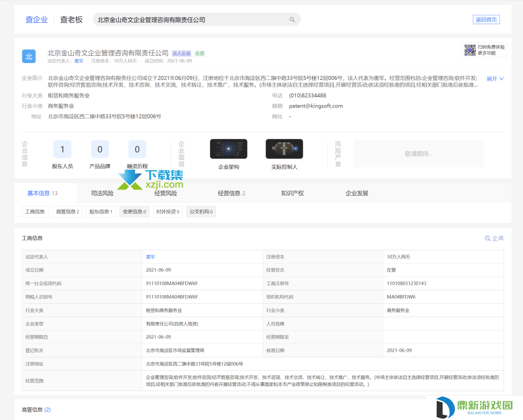Click phone number (010)82334488
This screenshot has width=523, height=420.
point(308,95)
